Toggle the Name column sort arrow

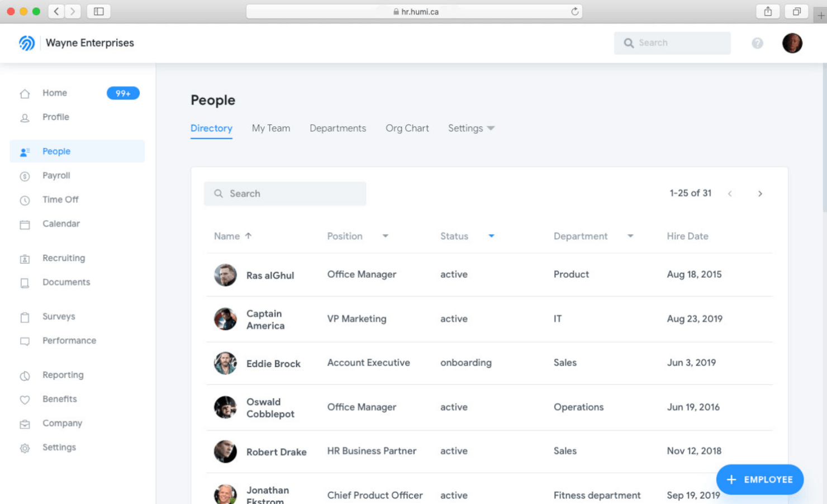click(248, 235)
